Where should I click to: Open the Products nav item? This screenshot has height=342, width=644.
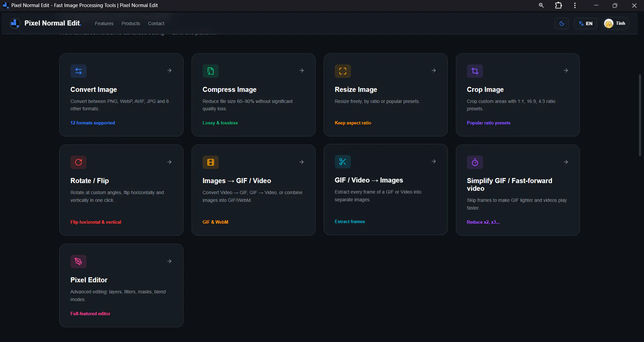pos(130,23)
